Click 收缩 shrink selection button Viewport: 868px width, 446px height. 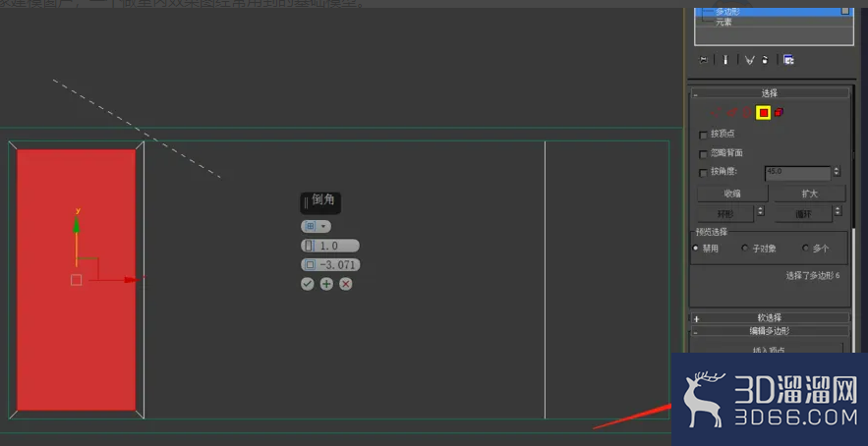(x=732, y=194)
